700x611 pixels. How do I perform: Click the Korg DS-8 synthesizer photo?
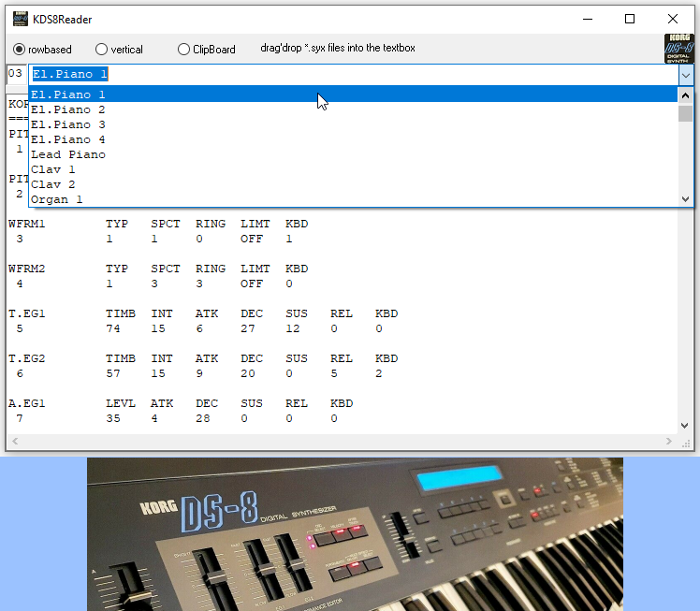(x=355, y=534)
